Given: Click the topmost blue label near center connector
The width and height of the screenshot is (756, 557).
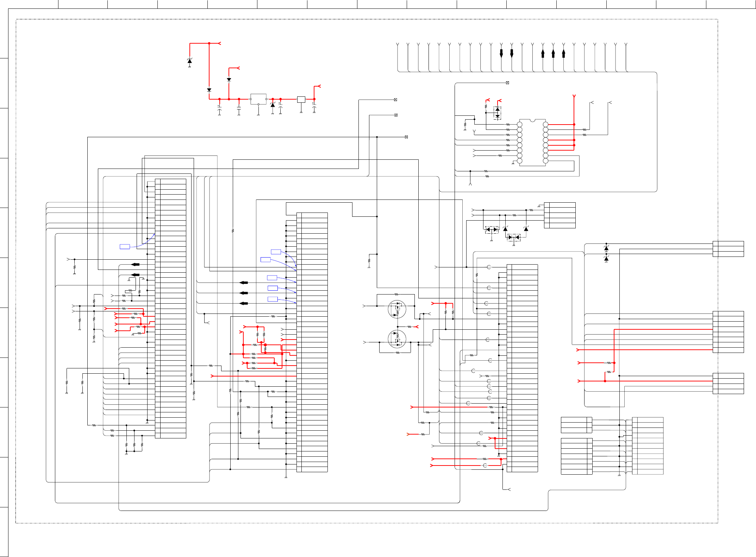Looking at the screenshot, I should pos(276,252).
